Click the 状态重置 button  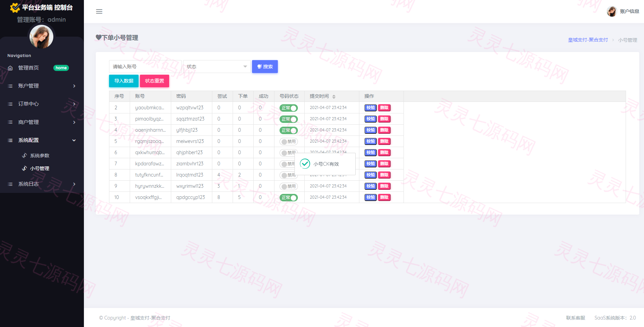[x=155, y=81]
